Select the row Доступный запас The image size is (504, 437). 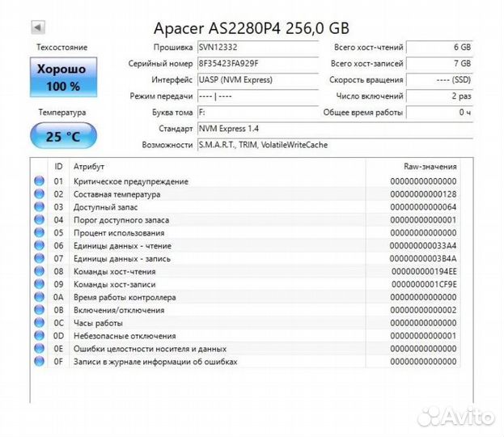pyautogui.click(x=247, y=206)
